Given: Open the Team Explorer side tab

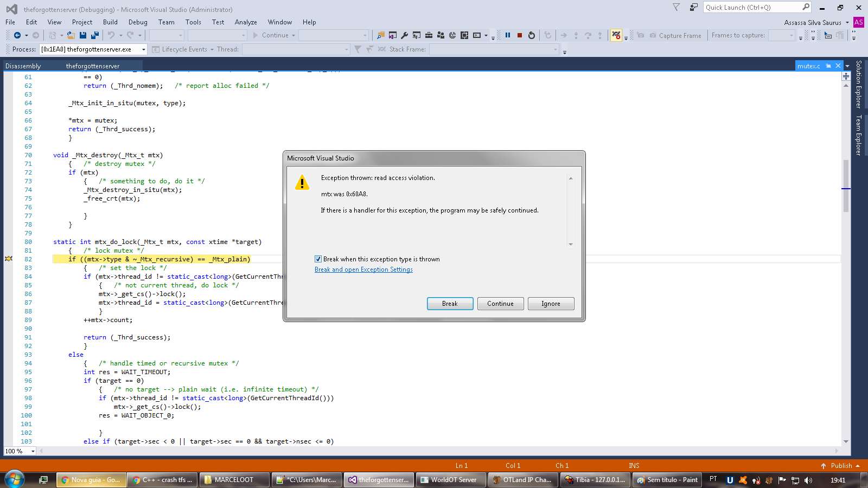Looking at the screenshot, I should 858,135.
